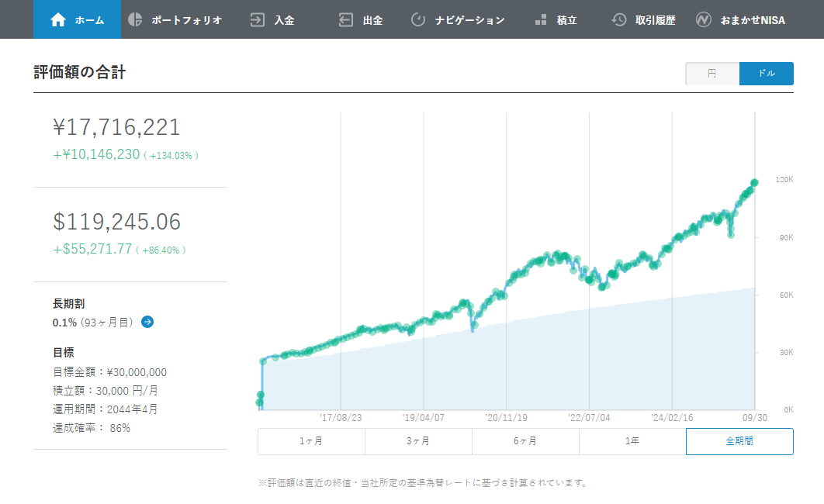The image size is (824, 504).
Task: Open 取引履歴 via its history clock icon
Action: click(621, 19)
